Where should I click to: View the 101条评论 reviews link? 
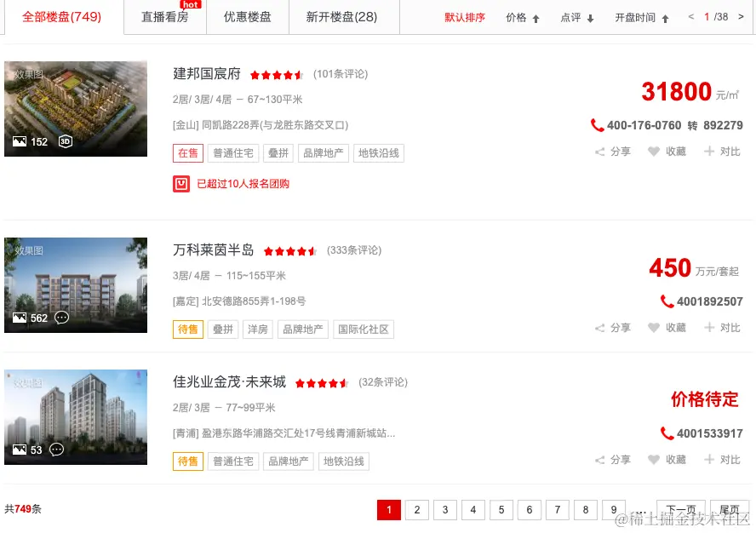(x=341, y=74)
